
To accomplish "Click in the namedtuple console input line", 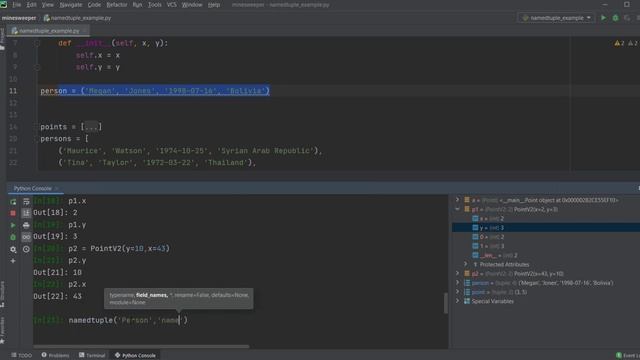I will [x=128, y=320].
